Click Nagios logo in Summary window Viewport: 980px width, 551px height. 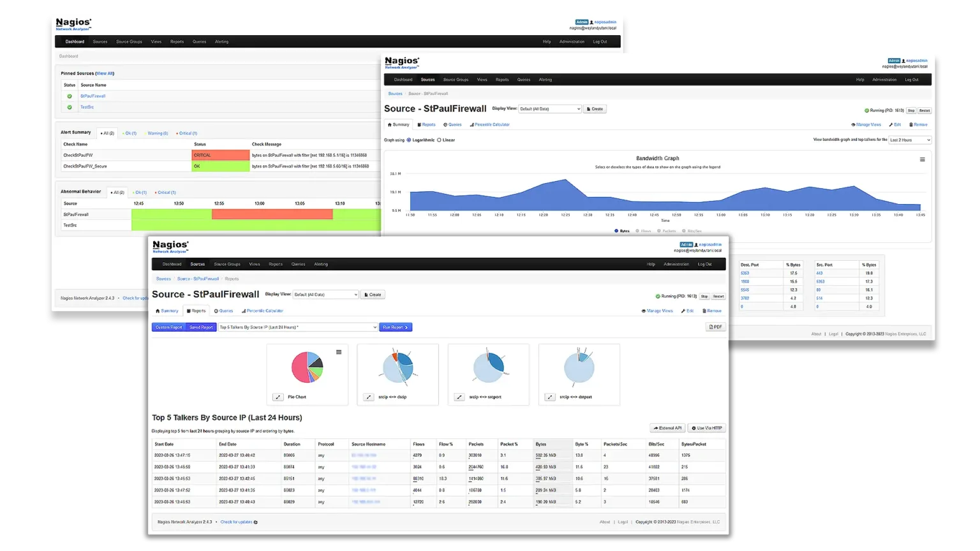402,62
